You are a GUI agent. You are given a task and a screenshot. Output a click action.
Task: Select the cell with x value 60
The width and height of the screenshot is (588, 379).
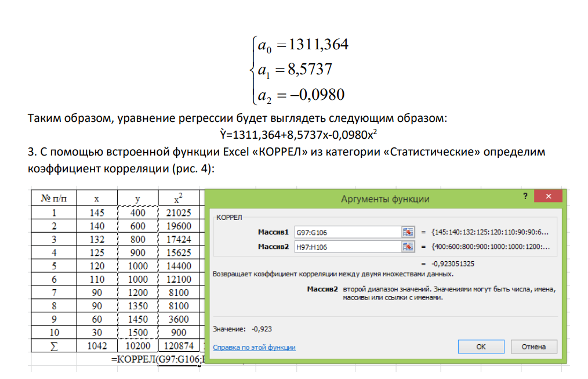[x=97, y=319]
